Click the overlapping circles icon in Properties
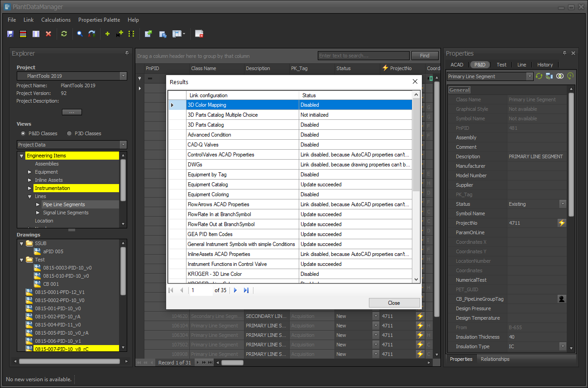This screenshot has height=388, width=588. [x=560, y=76]
